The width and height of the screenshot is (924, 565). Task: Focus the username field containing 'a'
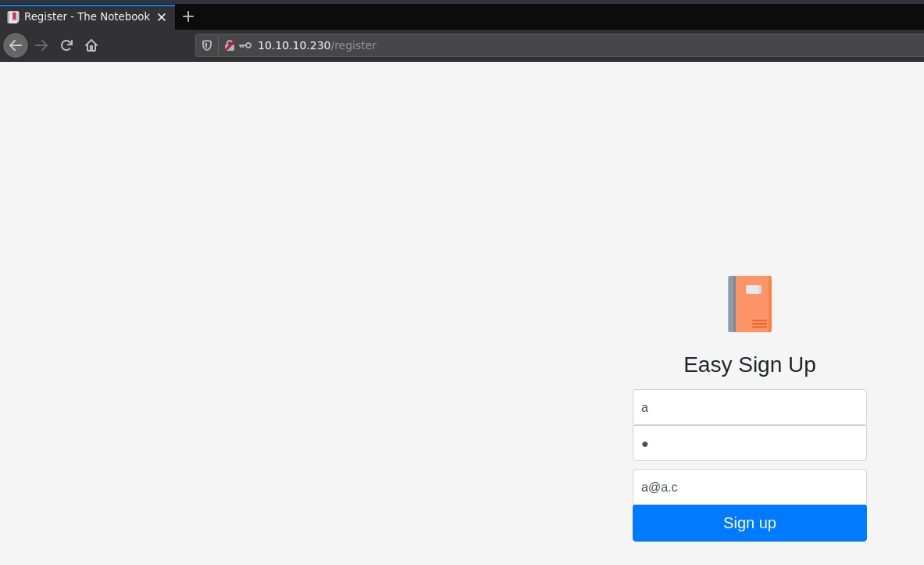(749, 407)
